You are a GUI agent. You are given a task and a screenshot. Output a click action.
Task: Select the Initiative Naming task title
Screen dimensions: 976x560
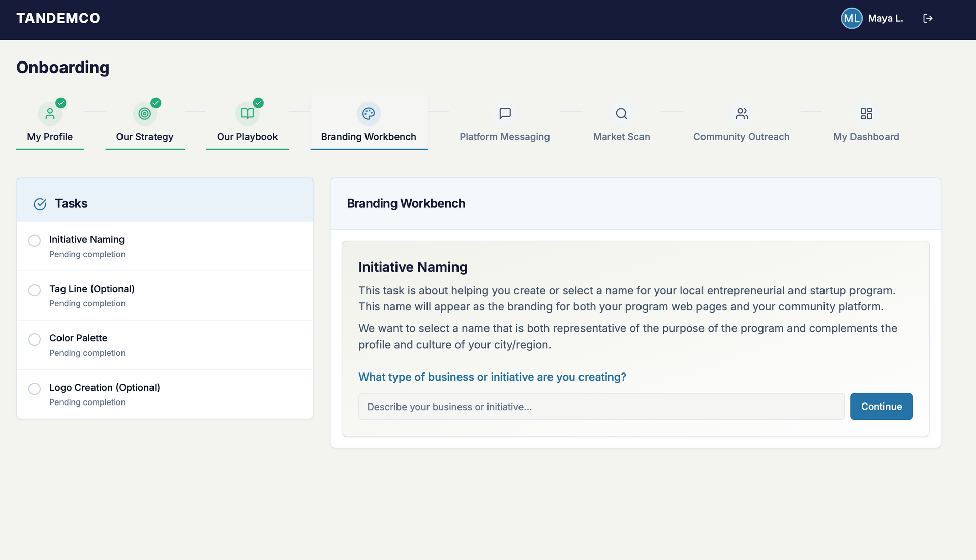[x=87, y=239]
